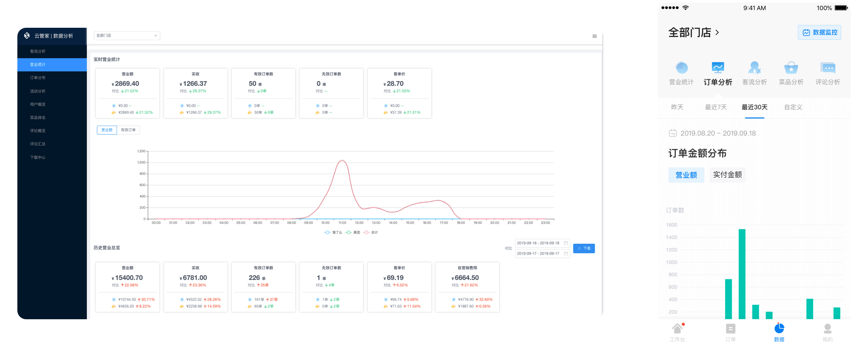Toggle the 饿了么 series in chart legend
This screenshot has height=347, width=868.
click(333, 232)
